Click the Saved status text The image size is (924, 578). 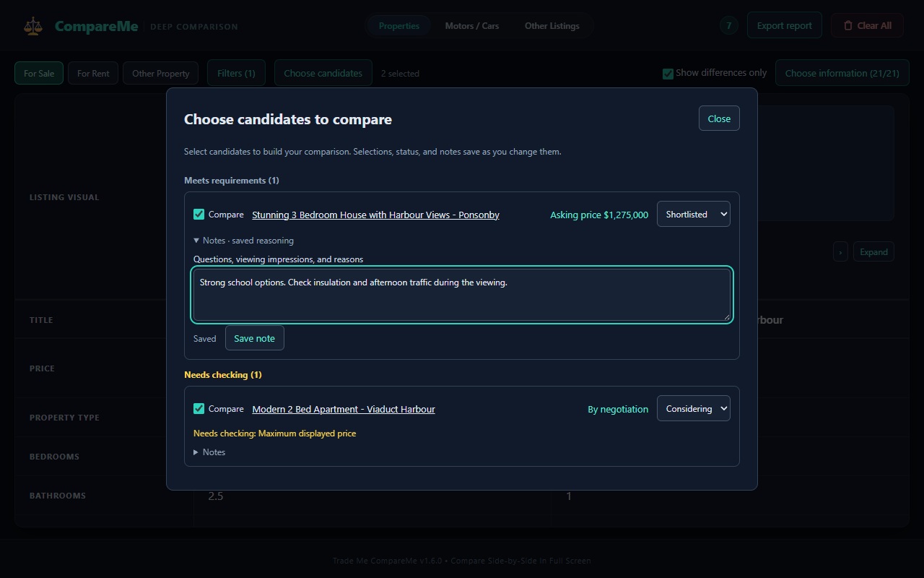click(205, 339)
